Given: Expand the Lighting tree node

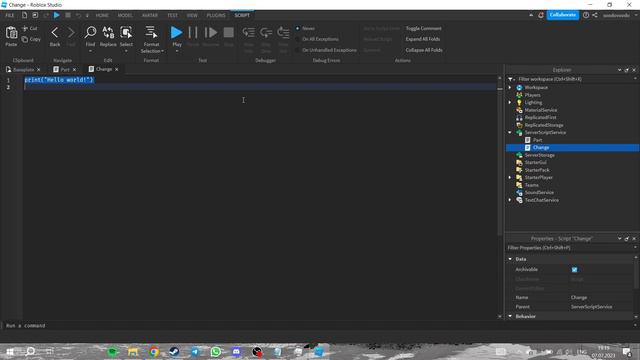Looking at the screenshot, I should tap(510, 102).
